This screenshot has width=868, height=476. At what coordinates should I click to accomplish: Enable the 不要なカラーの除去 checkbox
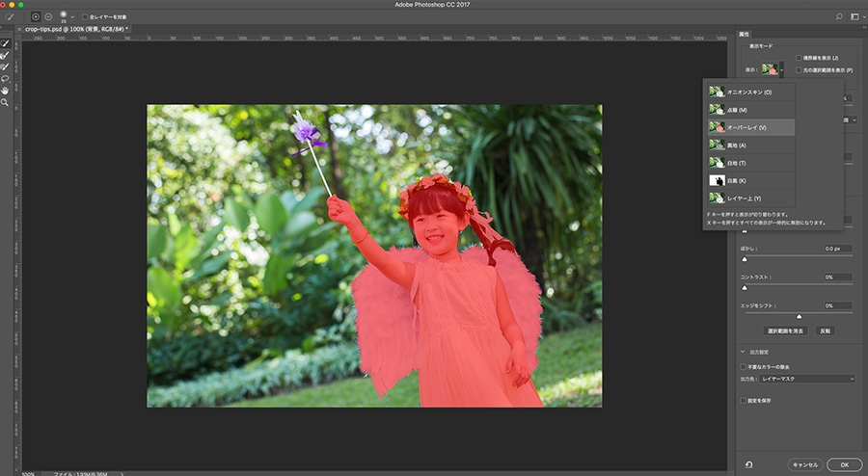click(x=744, y=367)
